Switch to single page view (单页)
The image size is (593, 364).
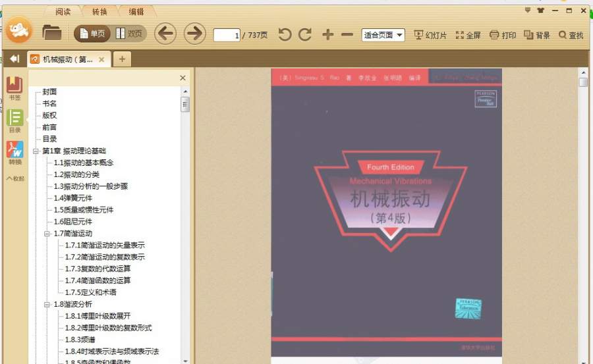click(x=92, y=34)
